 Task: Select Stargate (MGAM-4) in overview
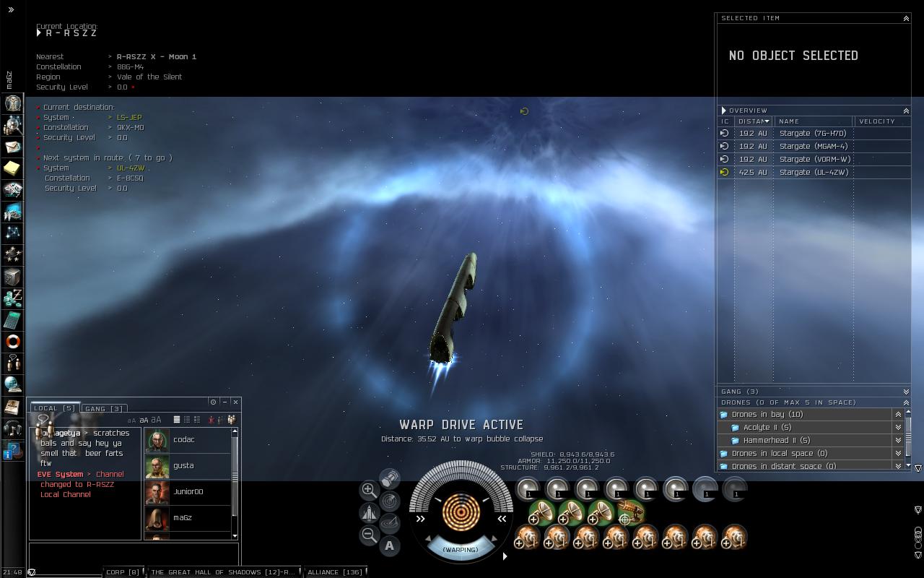click(x=814, y=146)
